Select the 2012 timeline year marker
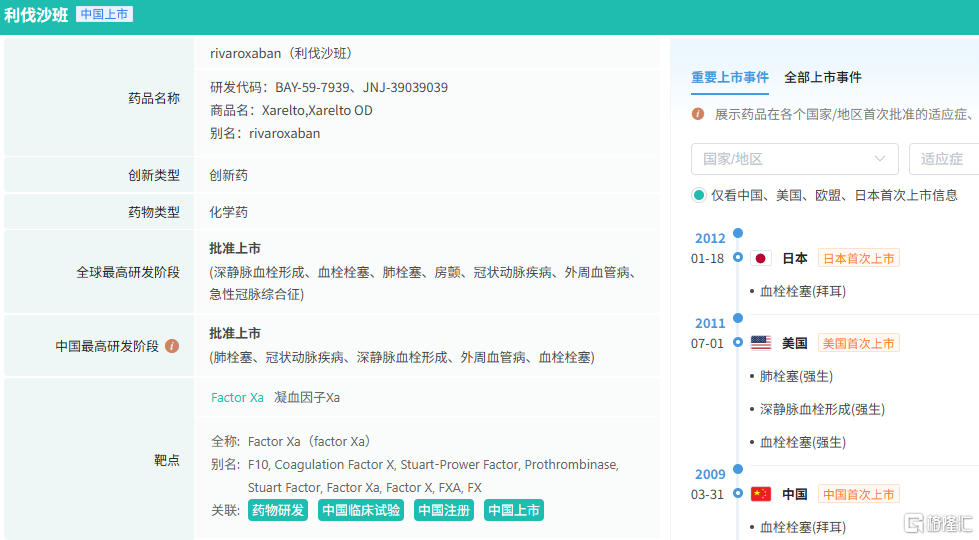This screenshot has width=979, height=540. coord(710,238)
